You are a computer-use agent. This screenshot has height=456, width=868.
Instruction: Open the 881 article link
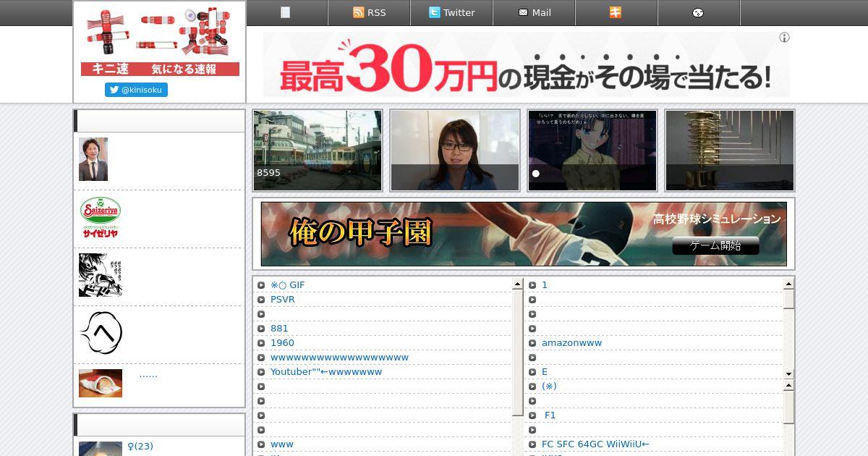[279, 329]
